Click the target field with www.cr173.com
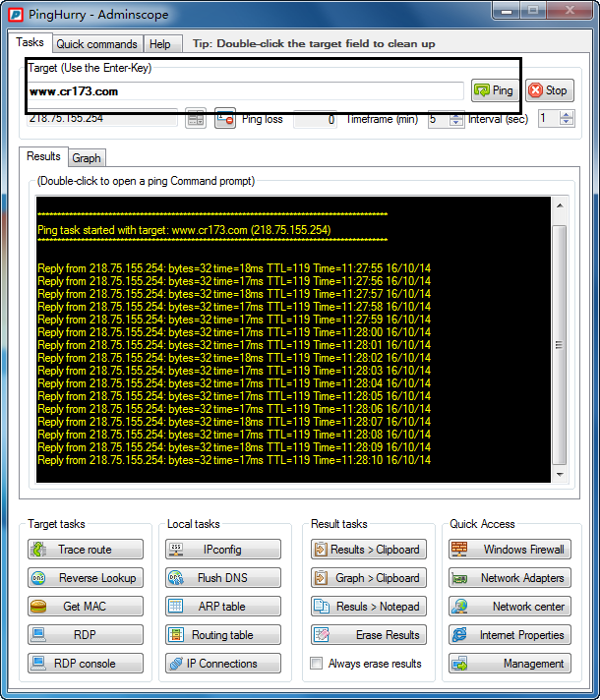This screenshot has height=700, width=600. pyautogui.click(x=245, y=91)
